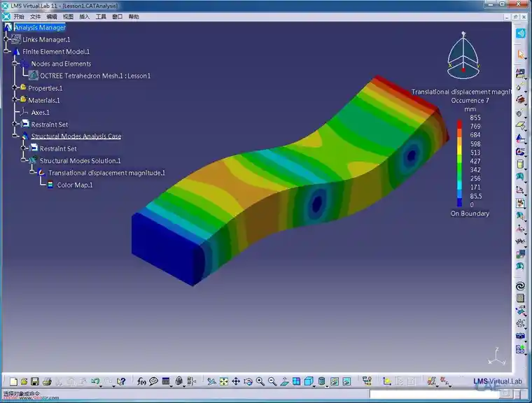Click the What's This help icon
This screenshot has height=403, width=532.
(x=121, y=381)
